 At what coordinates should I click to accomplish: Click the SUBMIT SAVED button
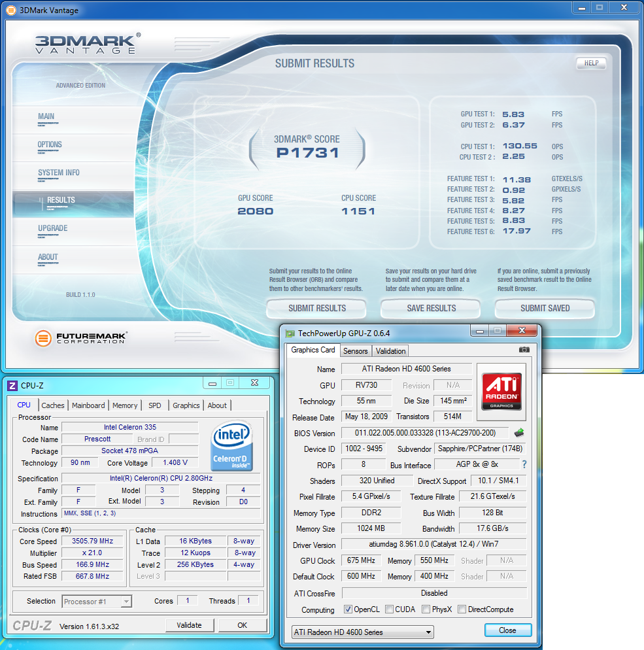pos(545,308)
